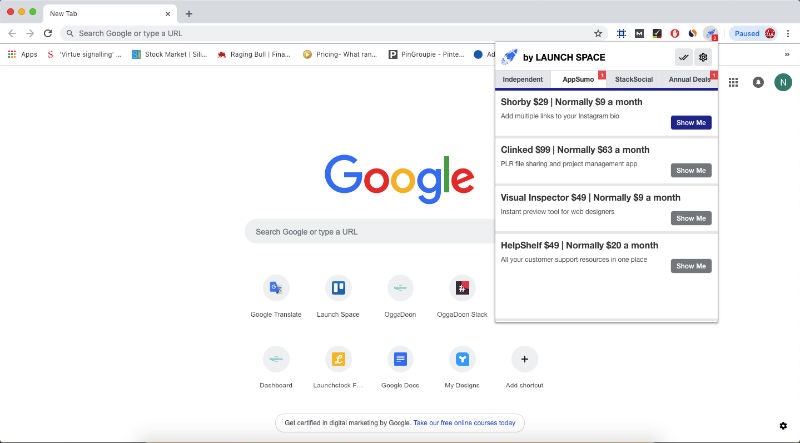Go back to previous page
Screen dimensions: 800x443
(12, 33)
